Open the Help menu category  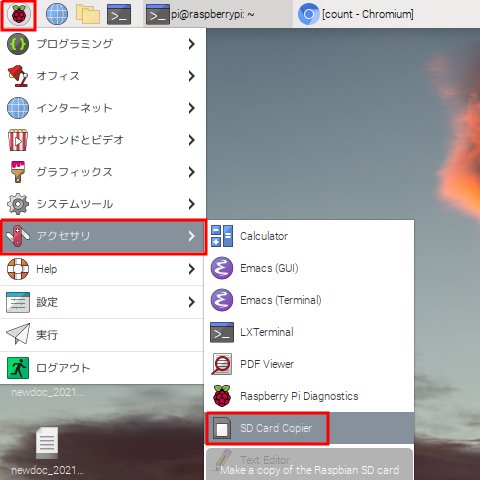tap(102, 269)
